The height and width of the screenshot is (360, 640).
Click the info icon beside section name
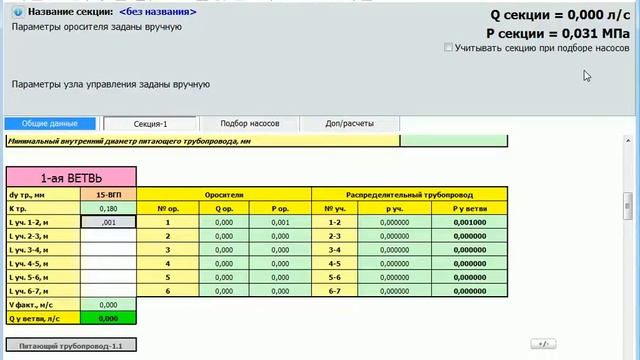(x=18, y=12)
